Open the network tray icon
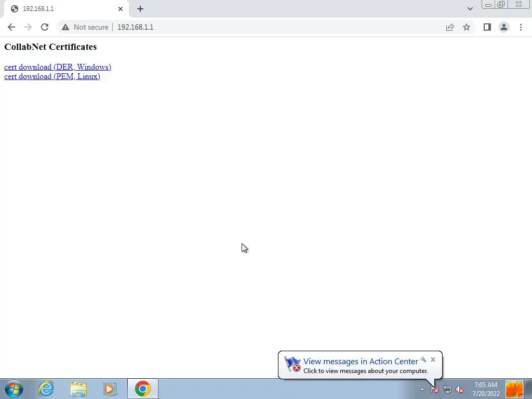The image size is (532, 399). pyautogui.click(x=447, y=389)
